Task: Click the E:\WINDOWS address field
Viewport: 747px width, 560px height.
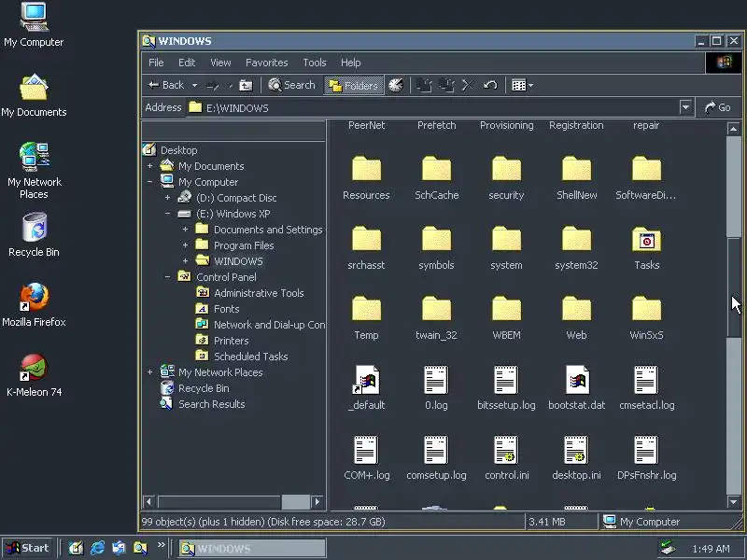Action: [x=432, y=107]
